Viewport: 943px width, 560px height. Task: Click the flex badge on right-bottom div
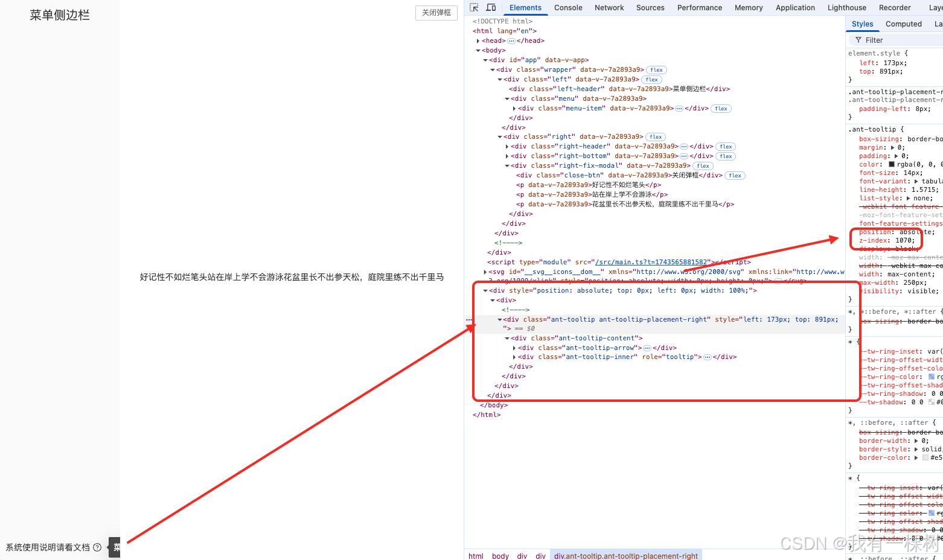click(726, 156)
